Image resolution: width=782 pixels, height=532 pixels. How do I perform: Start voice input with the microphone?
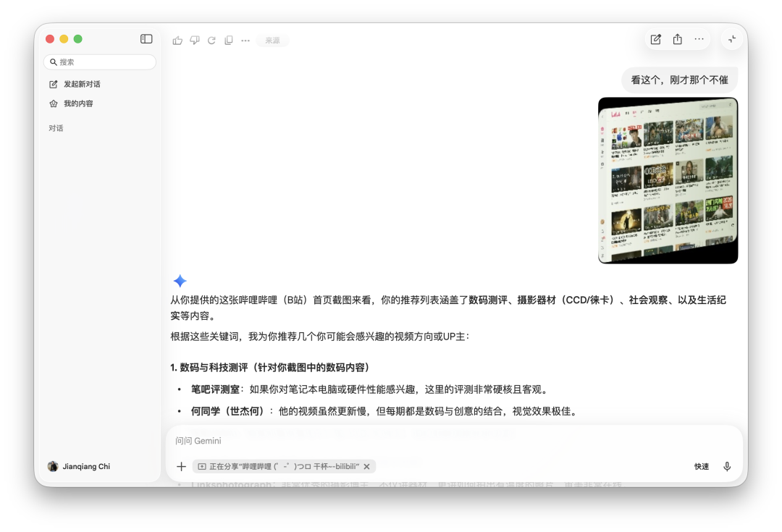(x=727, y=467)
